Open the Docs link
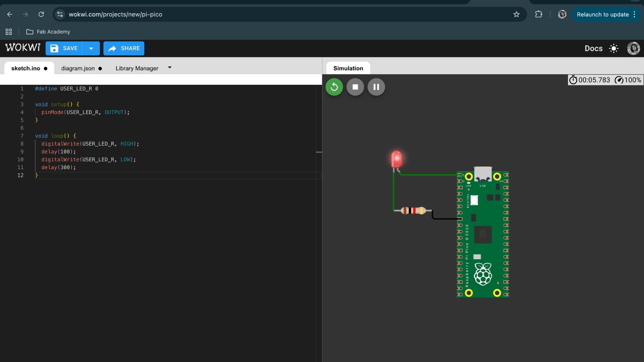This screenshot has height=362, width=644. click(x=593, y=49)
